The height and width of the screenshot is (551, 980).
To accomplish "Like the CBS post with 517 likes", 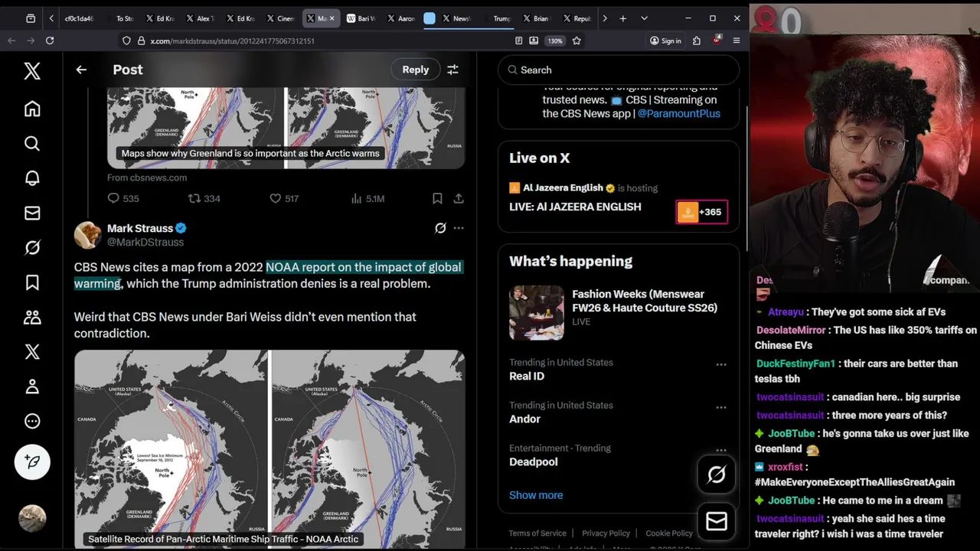I will [x=283, y=198].
